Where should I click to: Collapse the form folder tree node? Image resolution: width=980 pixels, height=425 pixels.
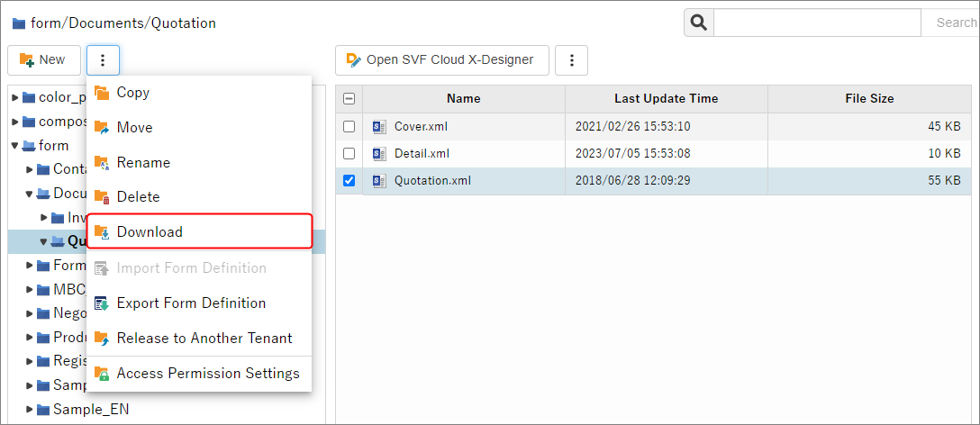point(15,145)
